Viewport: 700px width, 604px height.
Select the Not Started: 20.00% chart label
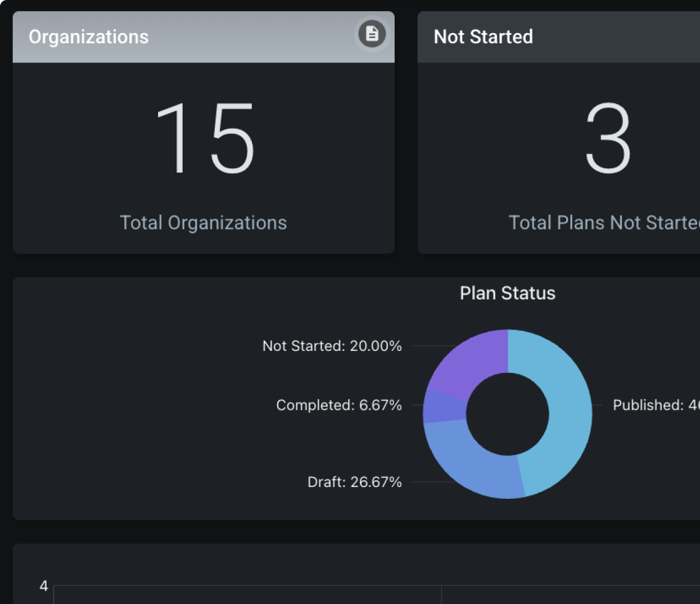tap(332, 346)
